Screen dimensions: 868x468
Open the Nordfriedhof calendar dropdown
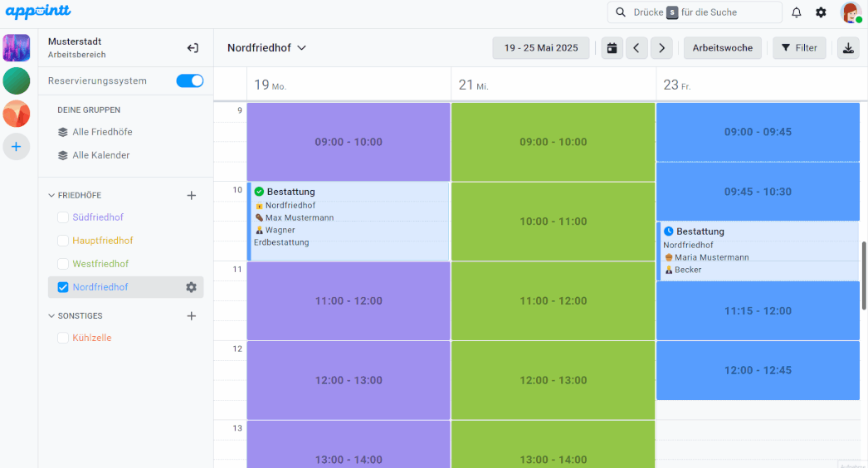pyautogui.click(x=267, y=47)
